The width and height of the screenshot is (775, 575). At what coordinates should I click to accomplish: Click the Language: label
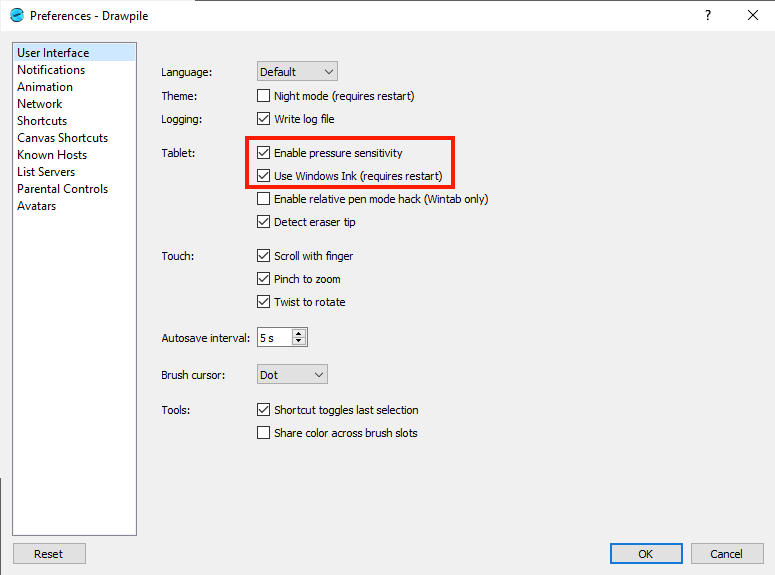click(x=187, y=72)
